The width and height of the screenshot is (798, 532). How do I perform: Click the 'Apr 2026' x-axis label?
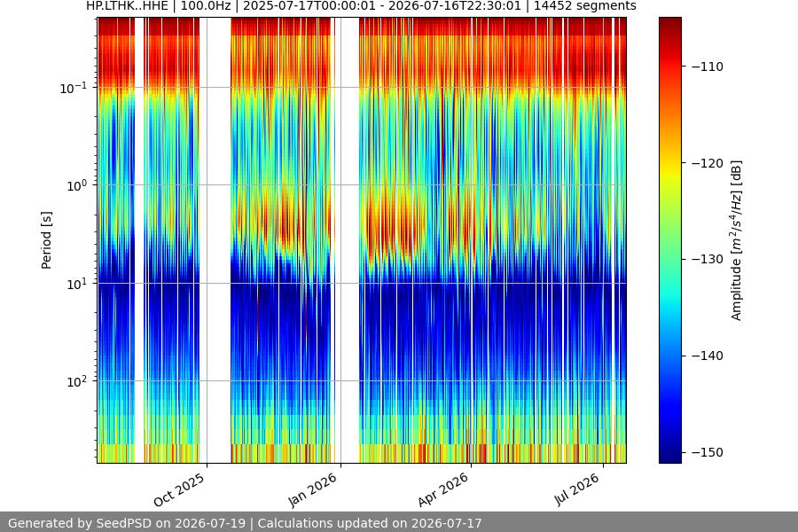[x=442, y=489]
